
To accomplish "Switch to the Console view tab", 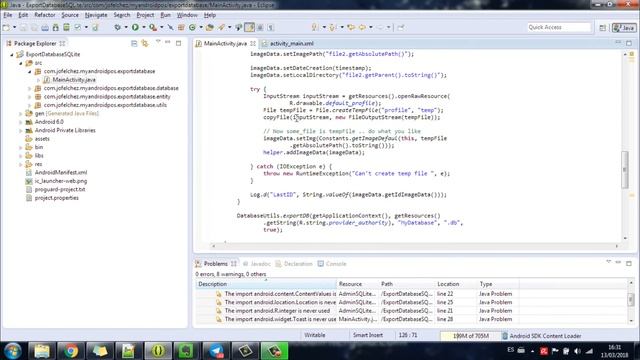I will pyautogui.click(x=332, y=264).
